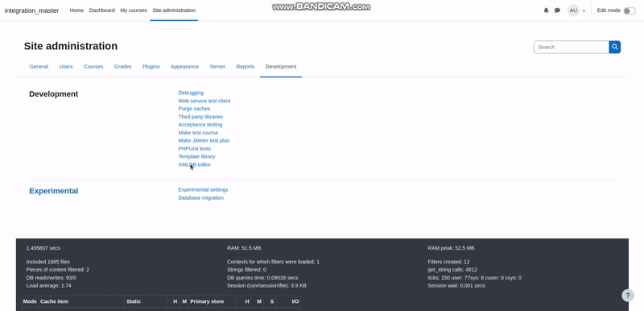The width and height of the screenshot is (644, 311).
Task: Switch to the General tab
Action: coord(39,67)
